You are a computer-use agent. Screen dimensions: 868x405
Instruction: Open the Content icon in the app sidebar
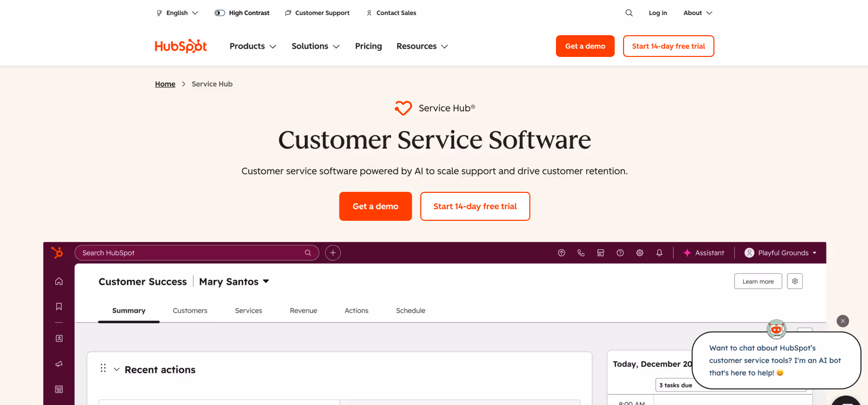point(59,389)
